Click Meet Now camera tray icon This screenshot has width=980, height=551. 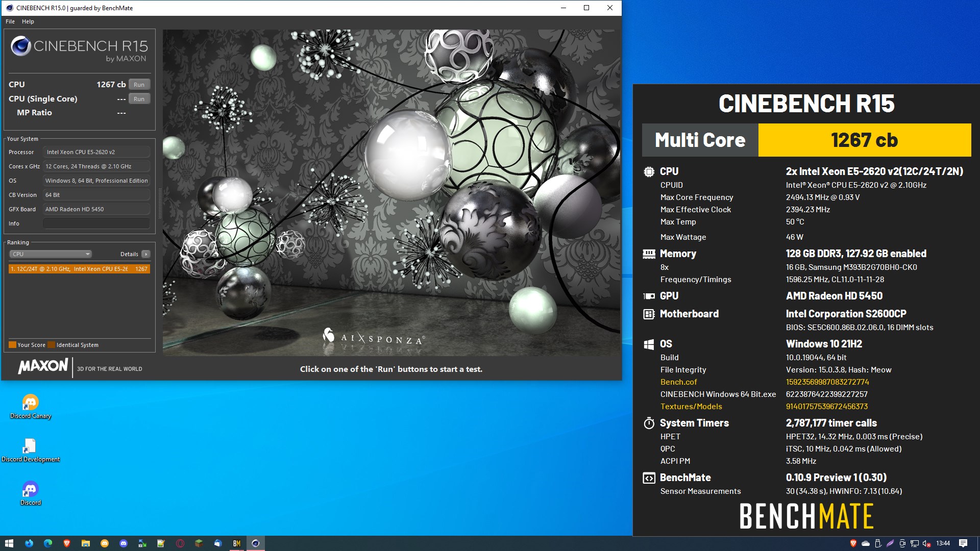point(902,543)
